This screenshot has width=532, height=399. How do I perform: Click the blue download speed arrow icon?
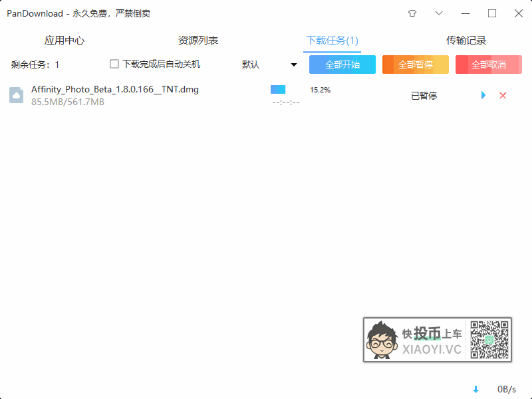(x=475, y=389)
